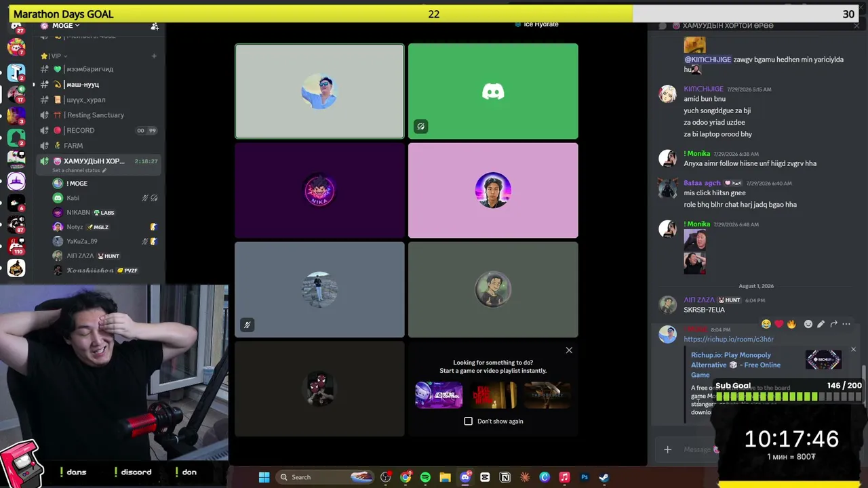Image resolution: width=868 pixels, height=488 pixels.
Task: Open the Richup.io embed title link
Action: 736,365
